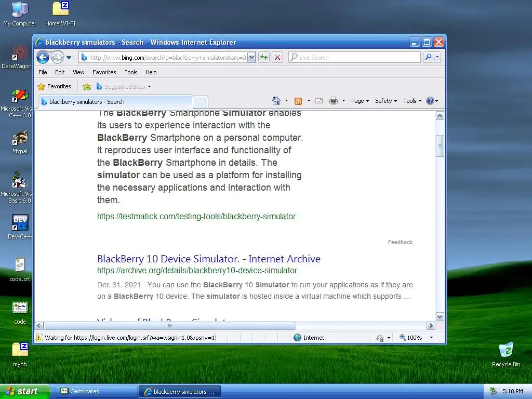Click the Protected Mode security icon
This screenshot has width=532, height=399.
pos(379,338)
